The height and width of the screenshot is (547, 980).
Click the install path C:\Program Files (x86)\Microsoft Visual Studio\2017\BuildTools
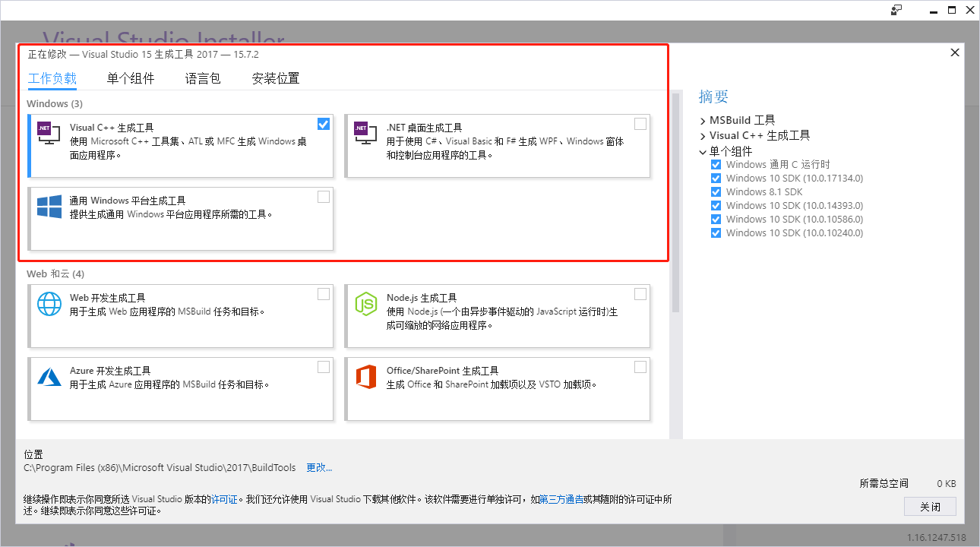tap(160, 467)
